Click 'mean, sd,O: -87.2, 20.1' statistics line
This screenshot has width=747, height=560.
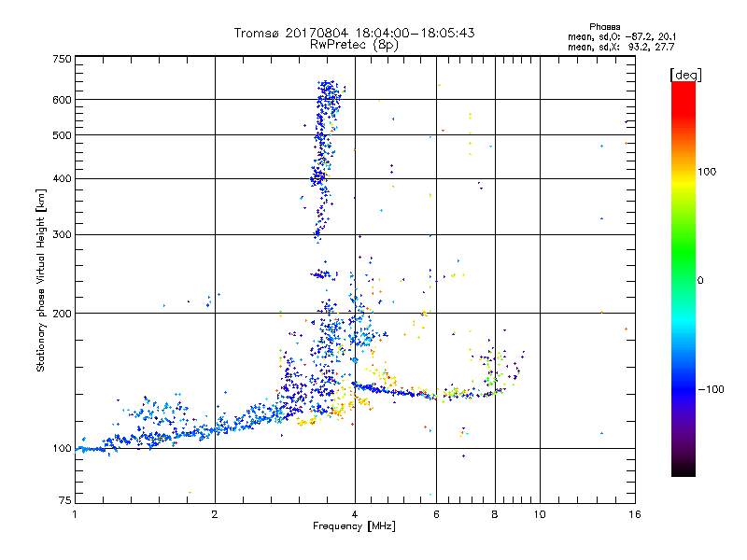(622, 36)
